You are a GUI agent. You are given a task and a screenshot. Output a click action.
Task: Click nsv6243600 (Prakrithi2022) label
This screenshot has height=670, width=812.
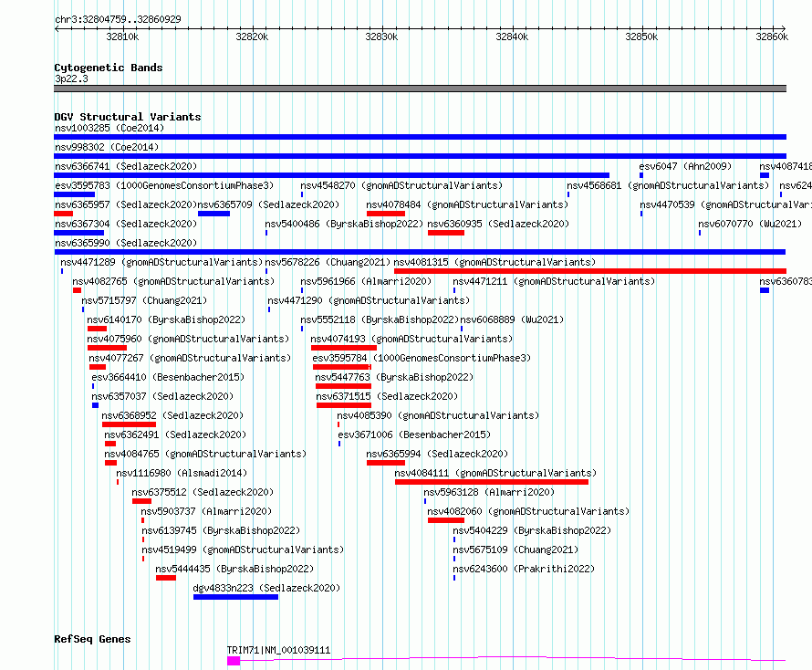524,569
